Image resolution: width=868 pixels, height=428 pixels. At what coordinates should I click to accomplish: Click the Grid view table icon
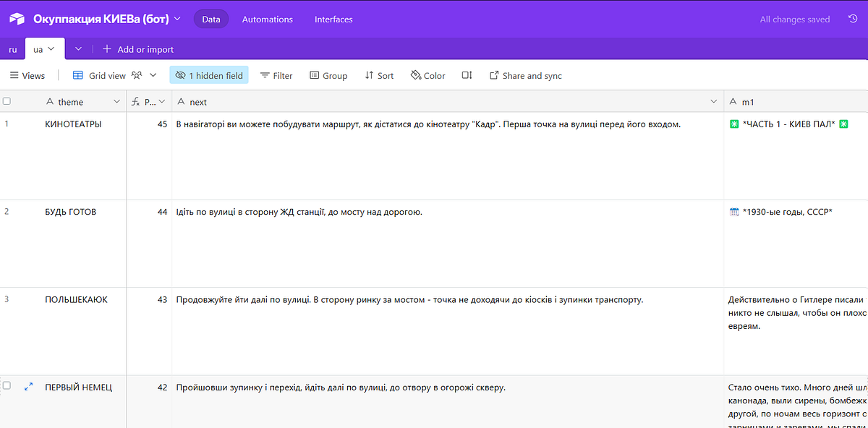click(x=78, y=75)
